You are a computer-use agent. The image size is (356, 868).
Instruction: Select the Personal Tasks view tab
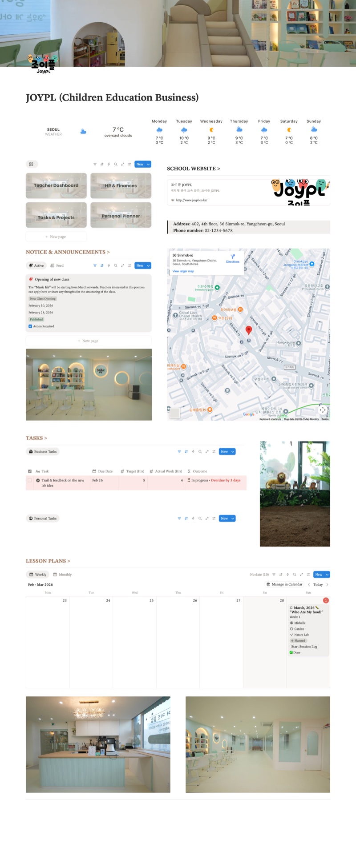click(43, 518)
